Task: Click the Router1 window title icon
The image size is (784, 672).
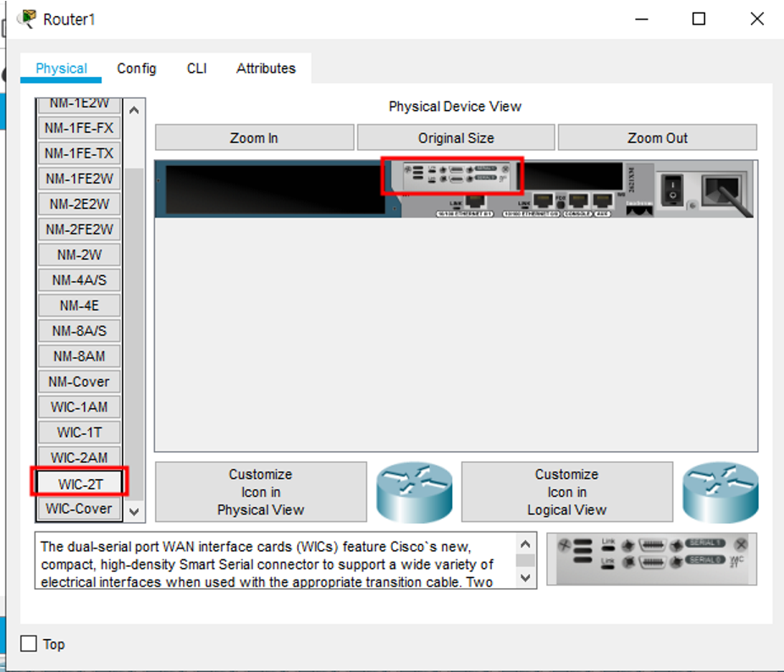Action: [27, 19]
